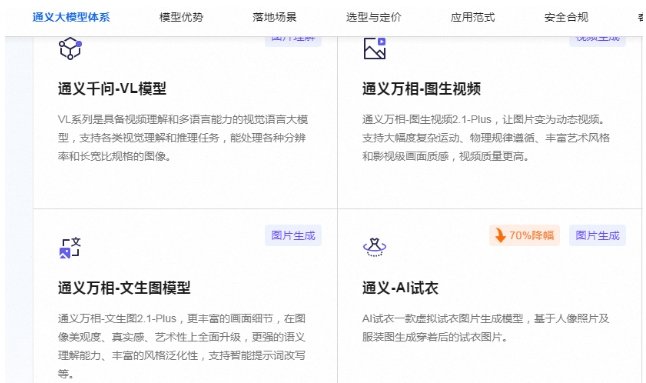Click the AI试衣 description paragraph
Viewport: 646px width, 383px height.
pyautogui.click(x=486, y=328)
